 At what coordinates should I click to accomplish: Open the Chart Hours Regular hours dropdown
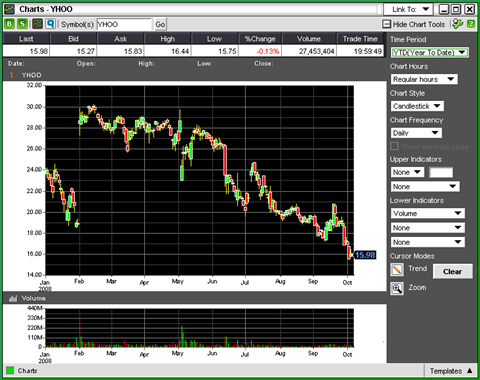424,79
